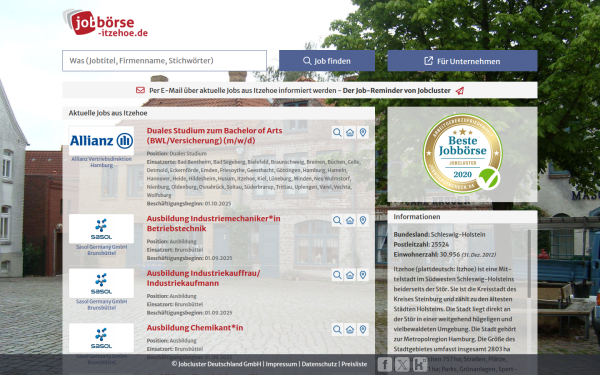Click magnifier icon of Industriemechaniker*in job
600x375 pixels.
(337, 220)
